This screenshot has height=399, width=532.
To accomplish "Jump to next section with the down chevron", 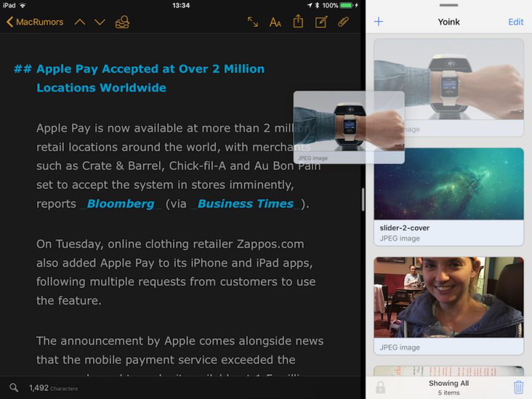I will pos(99,22).
